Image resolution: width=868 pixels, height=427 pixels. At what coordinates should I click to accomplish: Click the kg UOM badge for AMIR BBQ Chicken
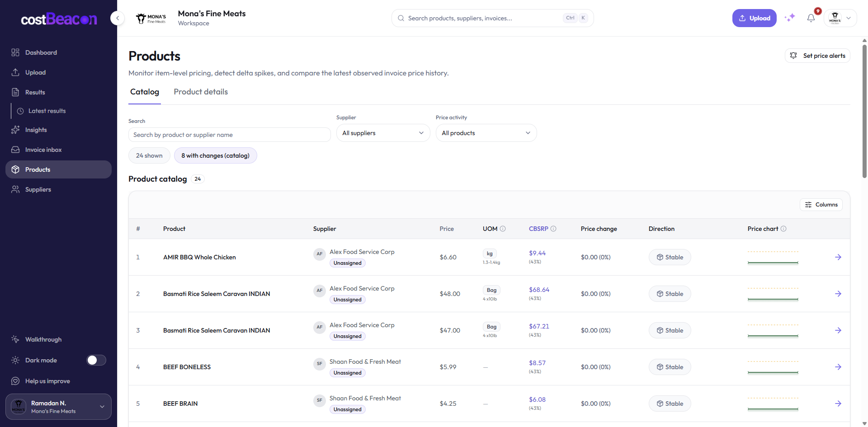point(490,253)
